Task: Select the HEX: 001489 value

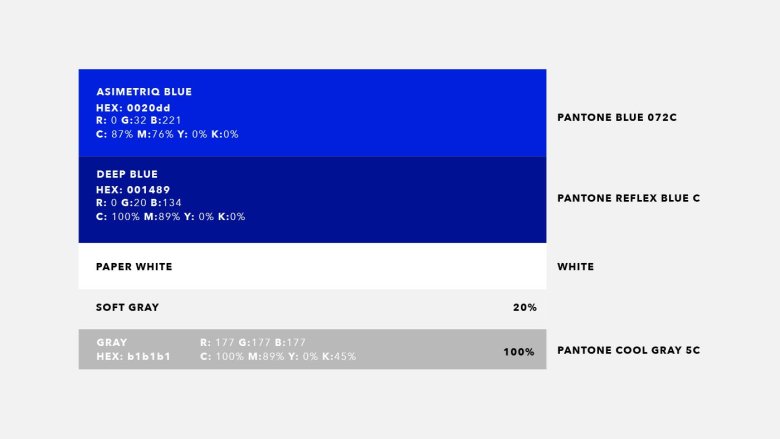Action: click(x=138, y=188)
